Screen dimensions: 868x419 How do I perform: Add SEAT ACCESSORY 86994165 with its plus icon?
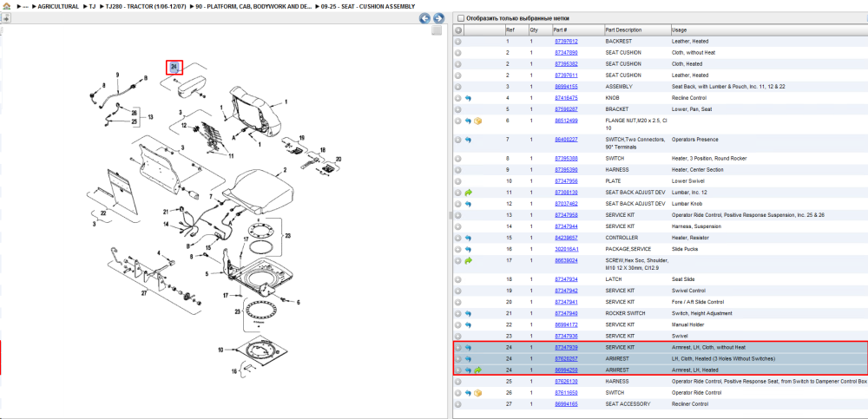(x=458, y=404)
